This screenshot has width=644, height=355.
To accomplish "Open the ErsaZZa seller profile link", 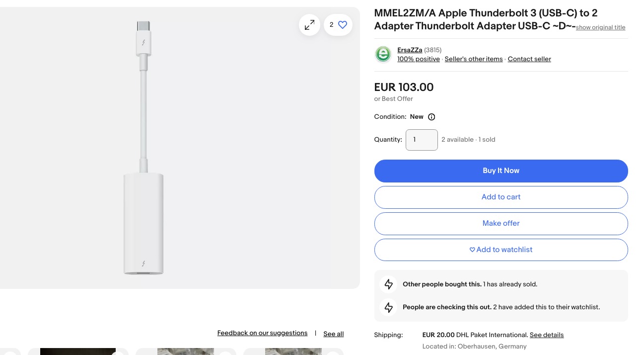I will 410,50.
